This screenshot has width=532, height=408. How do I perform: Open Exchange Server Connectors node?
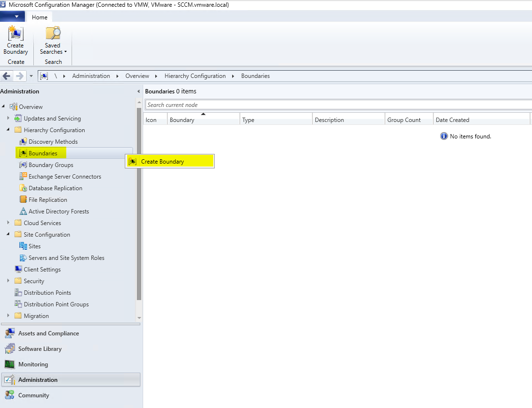[x=64, y=177]
